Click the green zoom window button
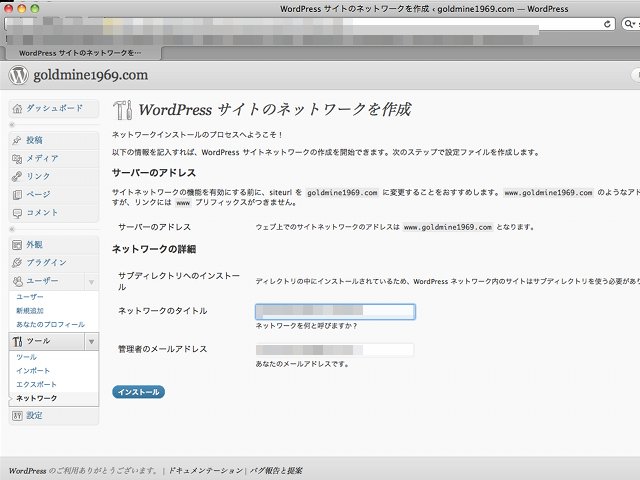Screen dimensions: 640x480 click(35, 9)
